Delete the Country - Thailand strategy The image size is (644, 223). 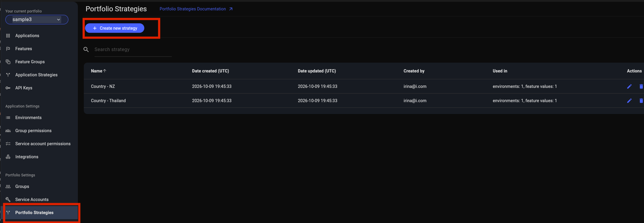click(x=641, y=101)
